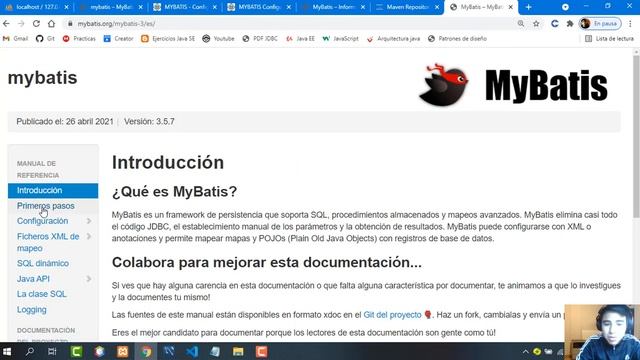Open the Patrones de diseño bookmark
This screenshot has height=360, width=640.
457,39
